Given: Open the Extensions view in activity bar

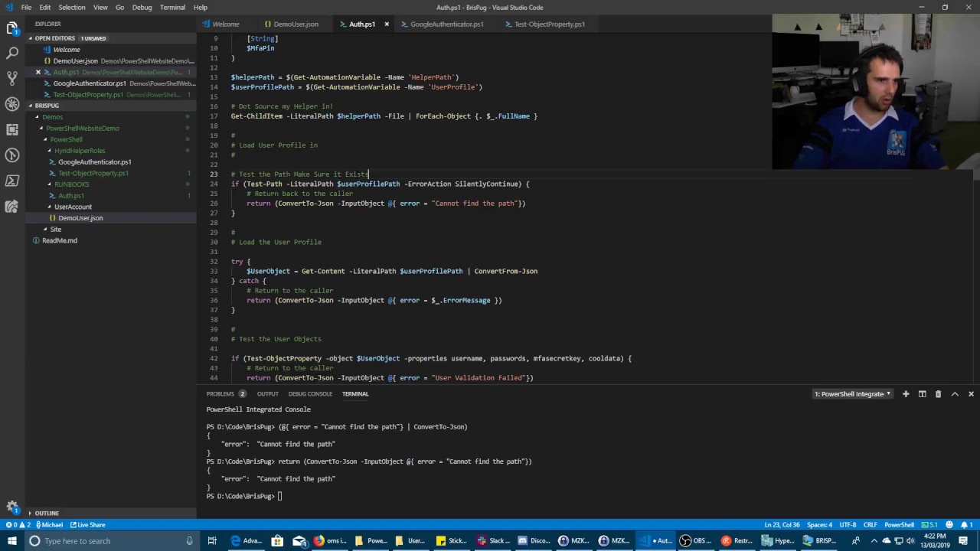Looking at the screenshot, I should coord(12,129).
